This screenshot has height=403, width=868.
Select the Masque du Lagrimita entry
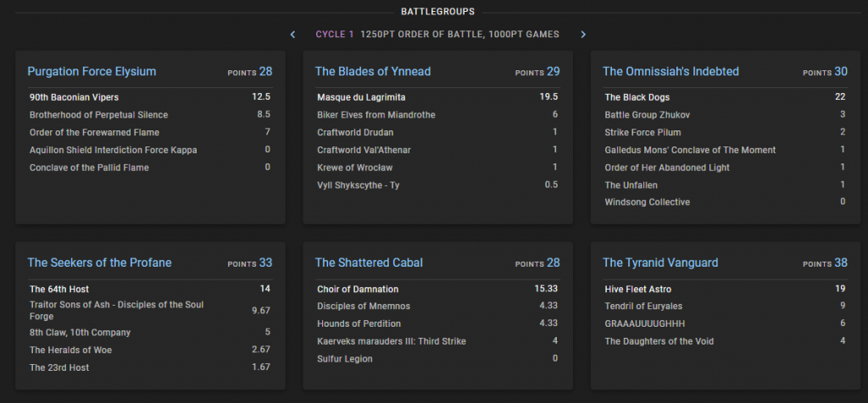point(361,97)
